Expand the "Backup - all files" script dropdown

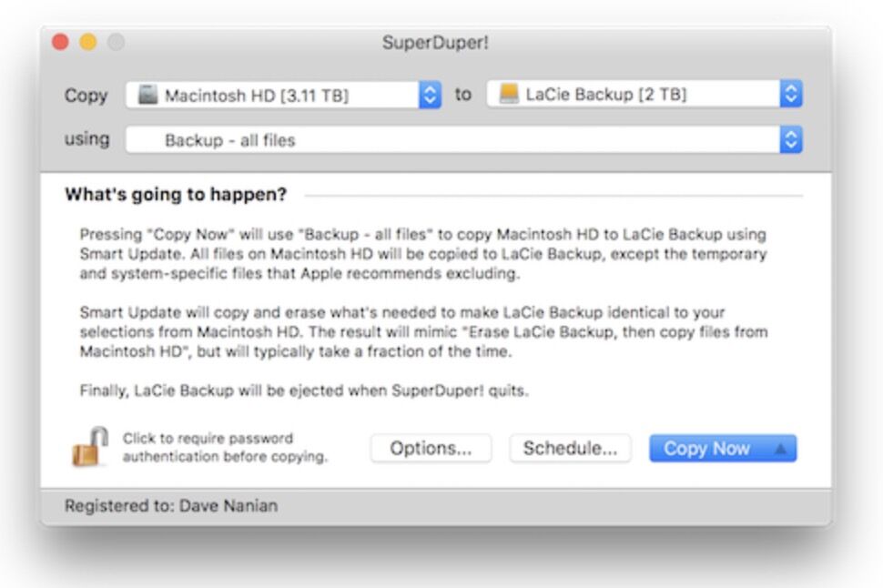coord(453,139)
